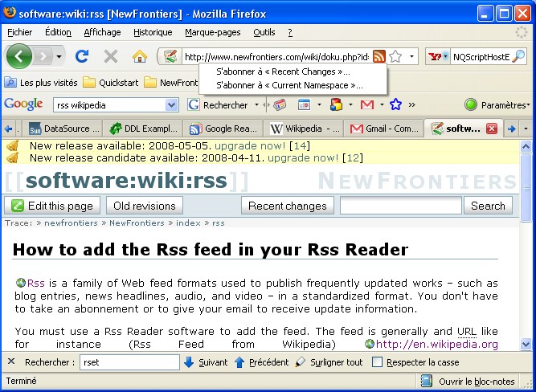Click the Stop loading X icon

point(111,56)
